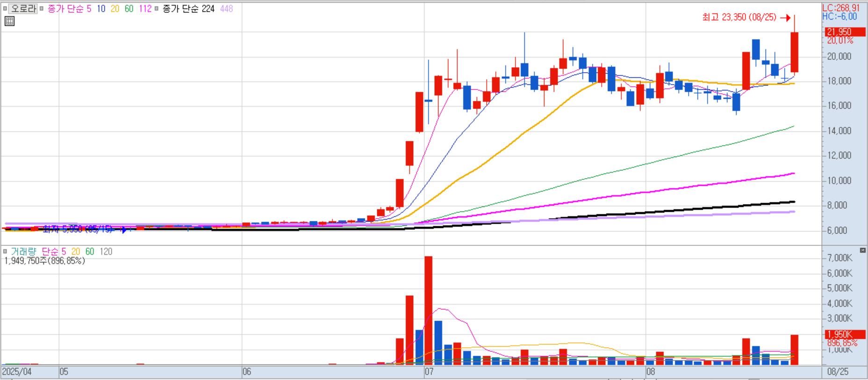Click the 07 month label on time axis
Screen dimensions: 868x380
pos(429,372)
